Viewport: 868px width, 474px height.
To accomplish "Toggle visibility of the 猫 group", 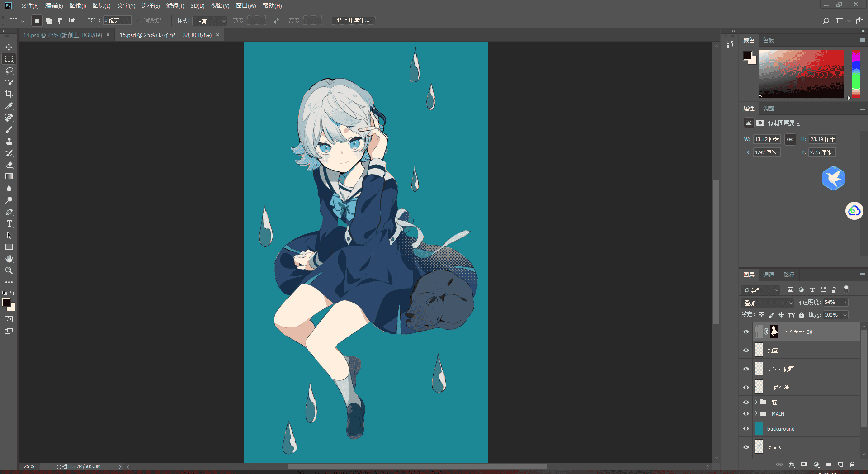I will 746,402.
